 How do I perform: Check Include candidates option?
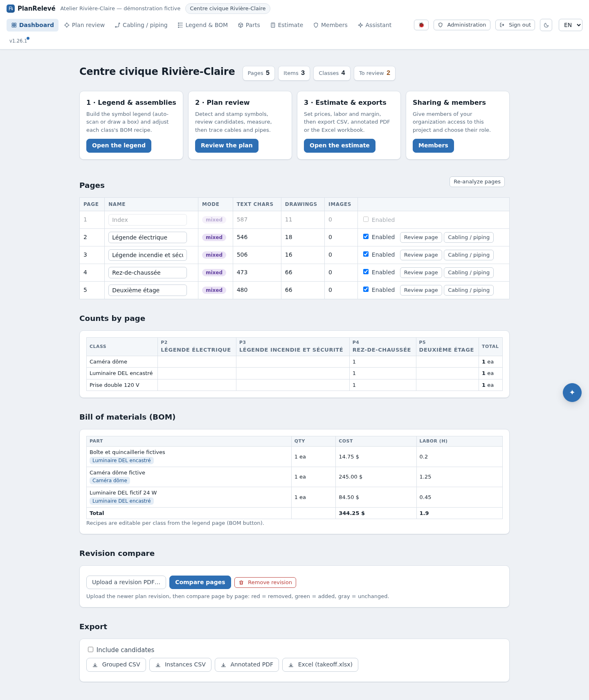(x=90, y=650)
